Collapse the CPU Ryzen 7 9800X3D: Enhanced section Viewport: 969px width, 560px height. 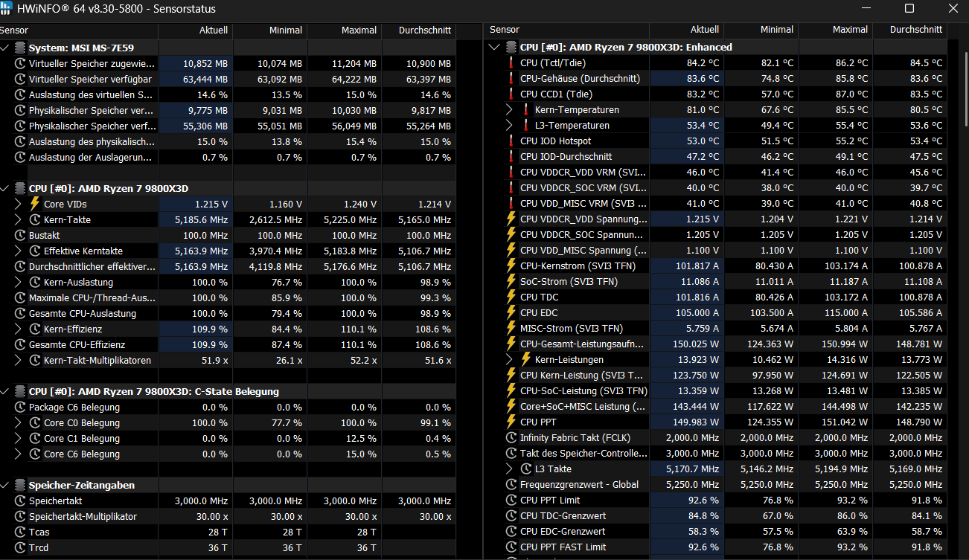pyautogui.click(x=494, y=47)
